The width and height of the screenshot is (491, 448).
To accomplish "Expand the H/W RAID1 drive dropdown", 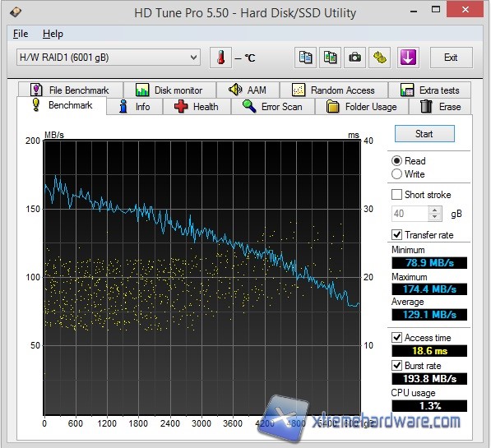I will 109,58.
